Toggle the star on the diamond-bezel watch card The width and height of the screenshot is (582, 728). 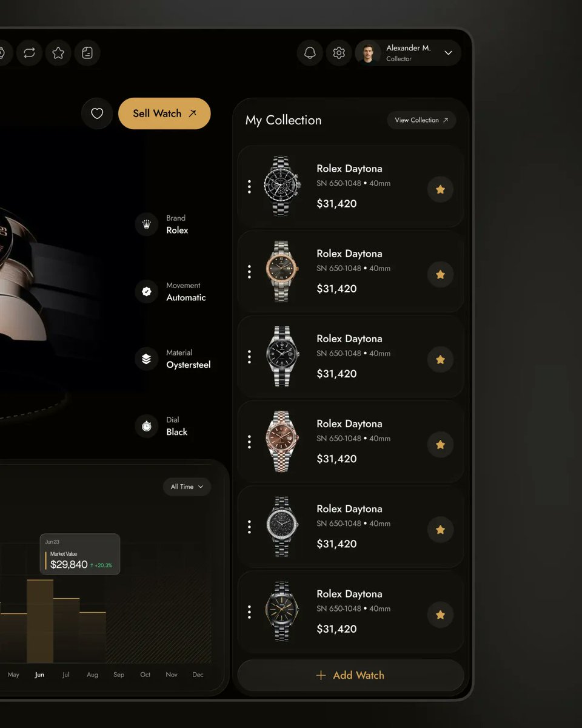(440, 530)
